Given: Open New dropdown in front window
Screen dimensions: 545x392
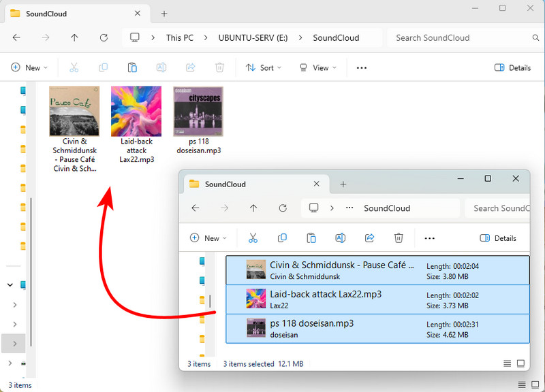Looking at the screenshot, I should coord(208,238).
